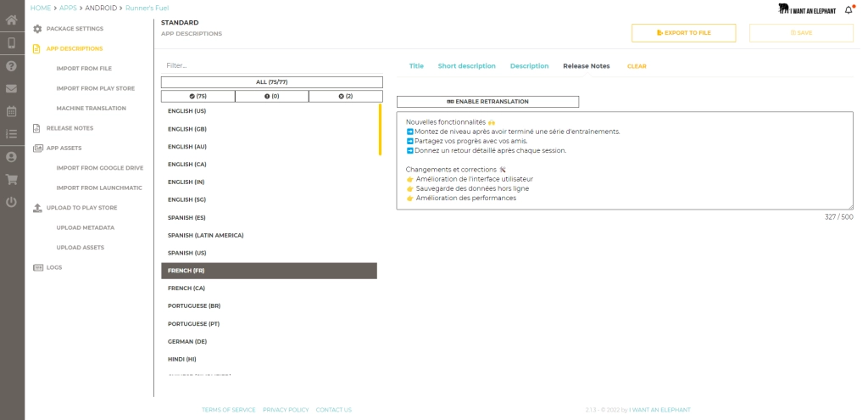Click the Package Settings gear icon
868x420 pixels.
(37, 29)
